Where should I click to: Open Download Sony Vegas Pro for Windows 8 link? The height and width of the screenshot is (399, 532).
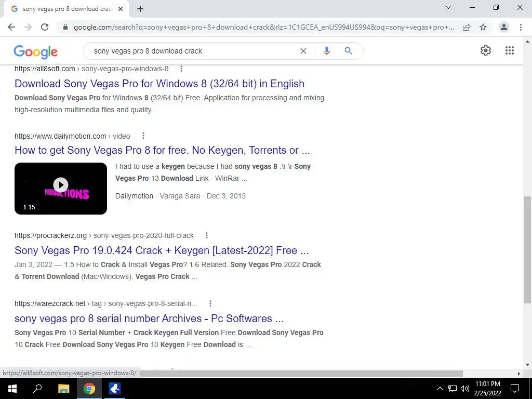point(159,84)
